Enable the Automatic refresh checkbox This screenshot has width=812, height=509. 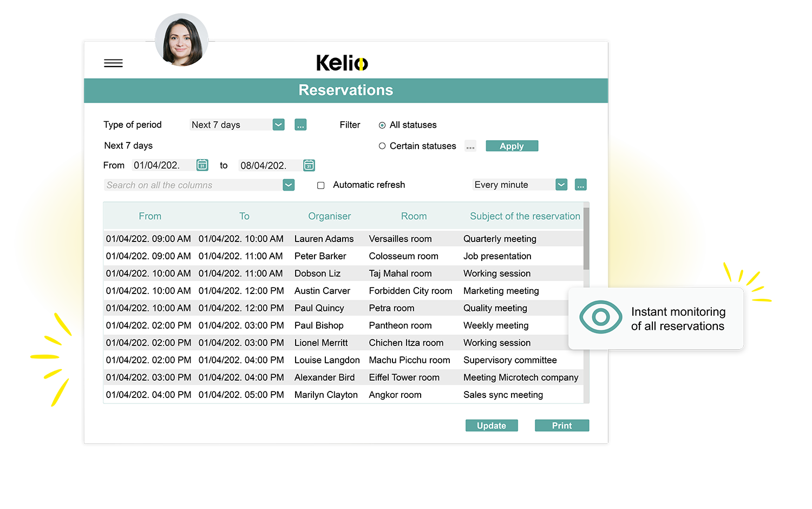point(320,185)
